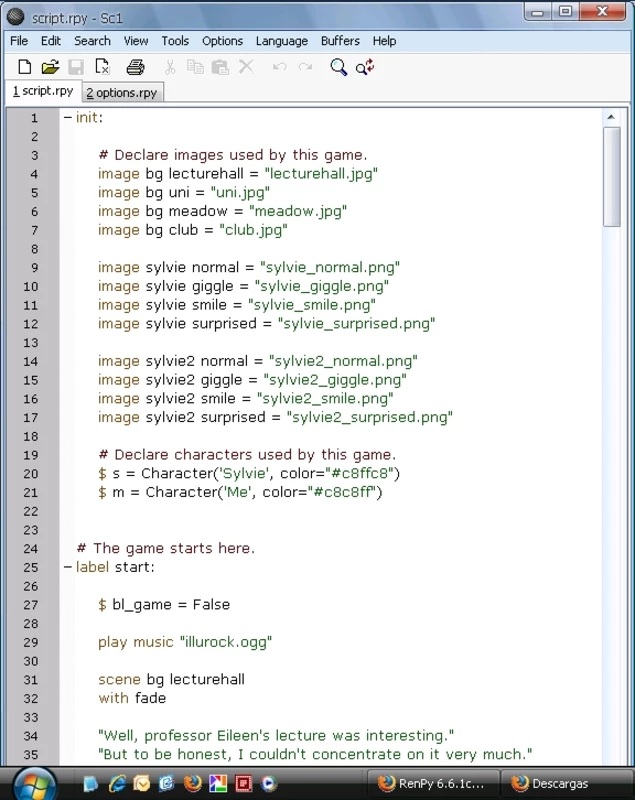
Task: Click the Print toolbar icon
Action: click(136, 67)
